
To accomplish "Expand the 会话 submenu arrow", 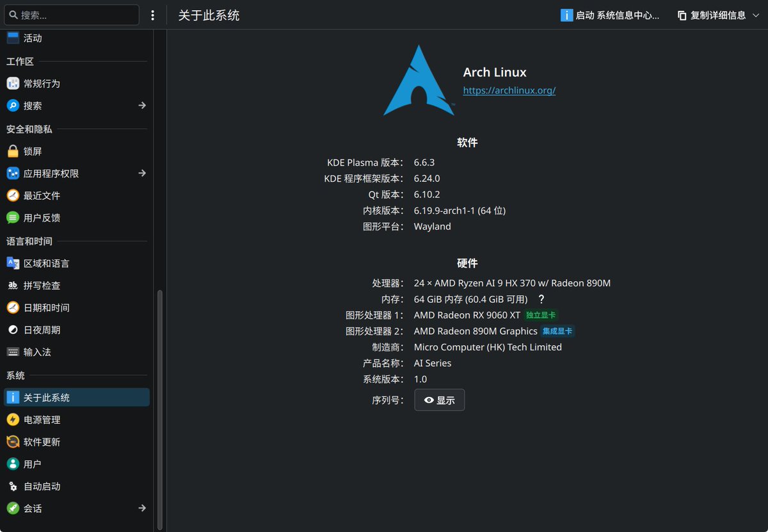I will point(142,508).
